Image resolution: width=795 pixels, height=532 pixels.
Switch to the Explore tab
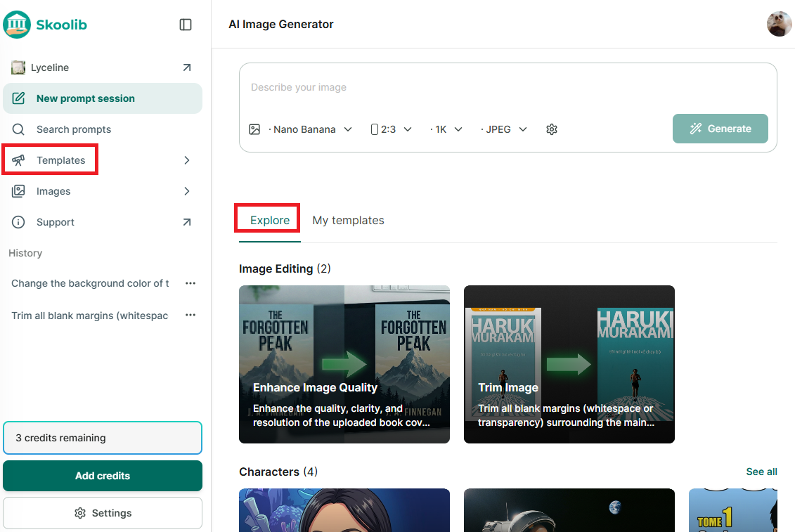(270, 220)
